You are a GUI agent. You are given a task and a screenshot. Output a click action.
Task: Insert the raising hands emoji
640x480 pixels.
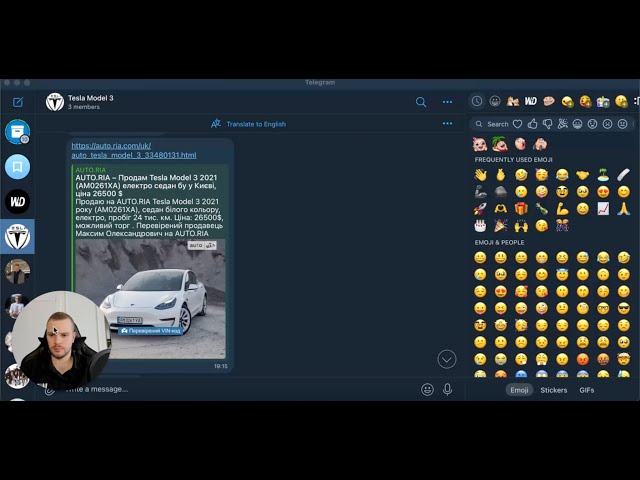pyautogui.click(x=521, y=226)
